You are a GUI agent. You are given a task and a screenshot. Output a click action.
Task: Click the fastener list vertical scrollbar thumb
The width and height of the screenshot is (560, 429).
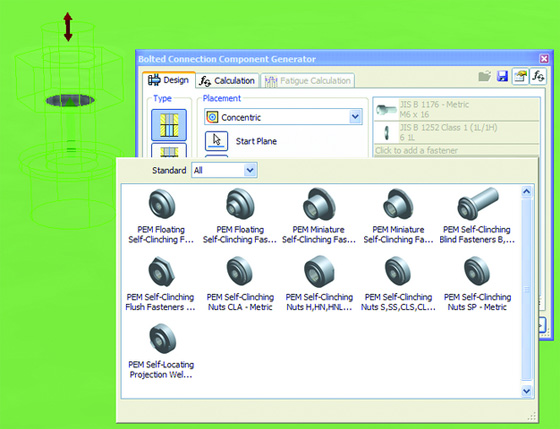pos(526,289)
